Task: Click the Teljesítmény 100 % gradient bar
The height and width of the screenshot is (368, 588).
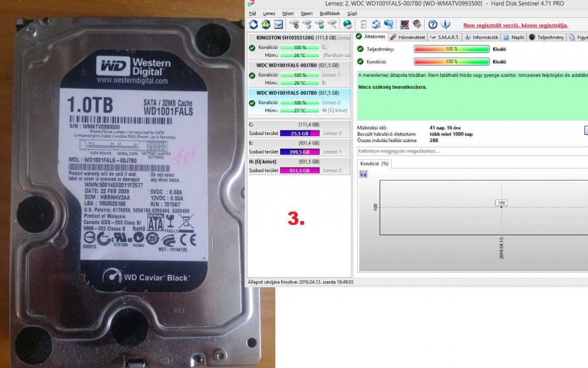Action: pos(452,49)
